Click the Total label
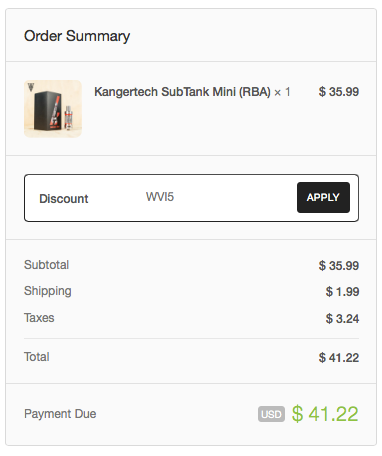Screen dimensions: 382x456 (37, 357)
